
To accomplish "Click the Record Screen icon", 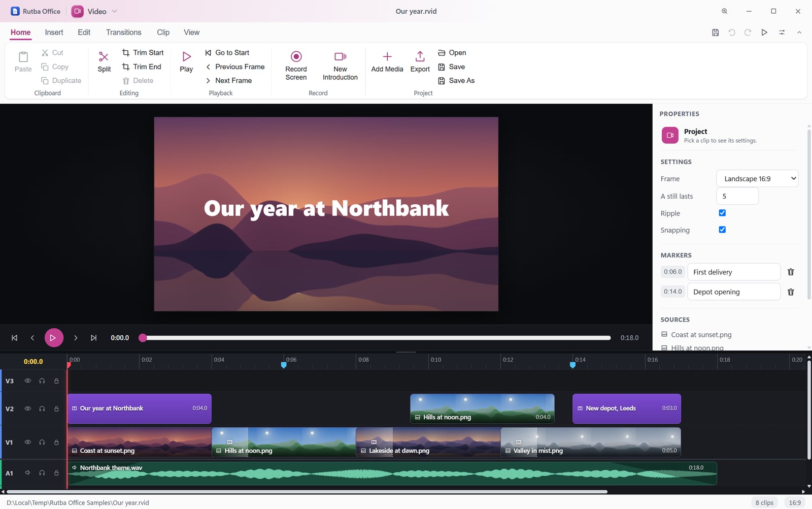I will pyautogui.click(x=296, y=56).
